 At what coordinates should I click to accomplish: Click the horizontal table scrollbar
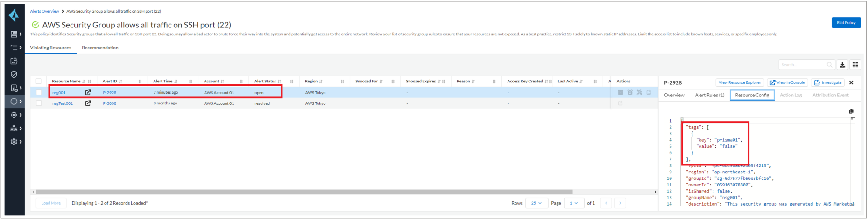click(303, 192)
